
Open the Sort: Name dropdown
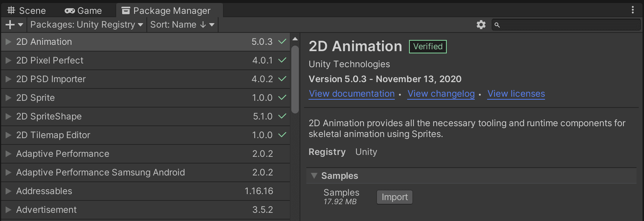[x=182, y=25]
